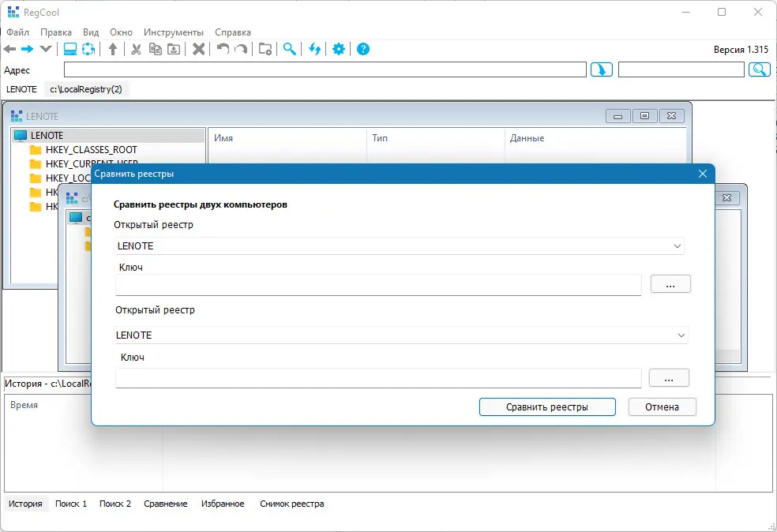Image resolution: width=777 pixels, height=532 pixels.
Task: Click the Paste icon in toolbar
Action: click(x=174, y=49)
